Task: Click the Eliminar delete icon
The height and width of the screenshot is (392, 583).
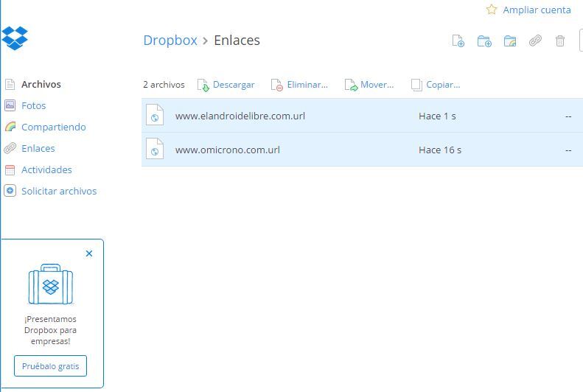Action: pos(277,85)
